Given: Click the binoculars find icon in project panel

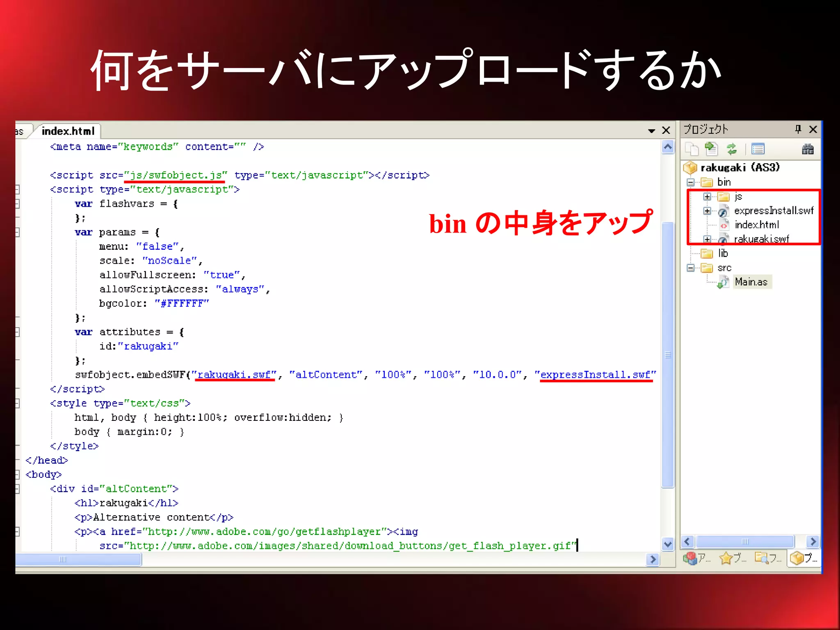Looking at the screenshot, I should 807,149.
